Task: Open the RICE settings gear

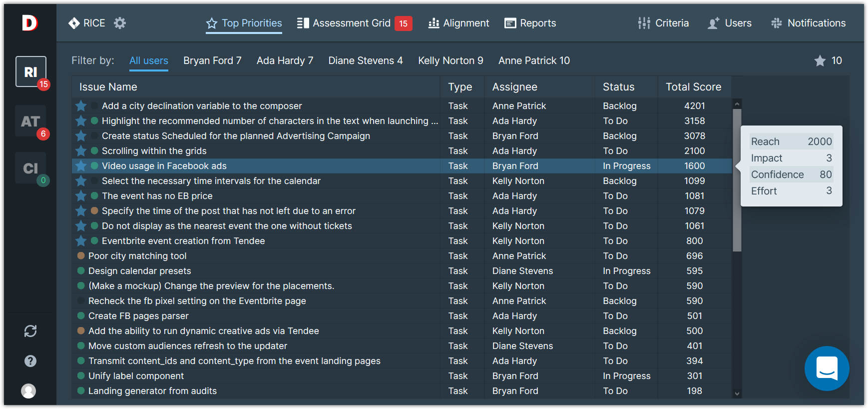Action: pos(120,23)
